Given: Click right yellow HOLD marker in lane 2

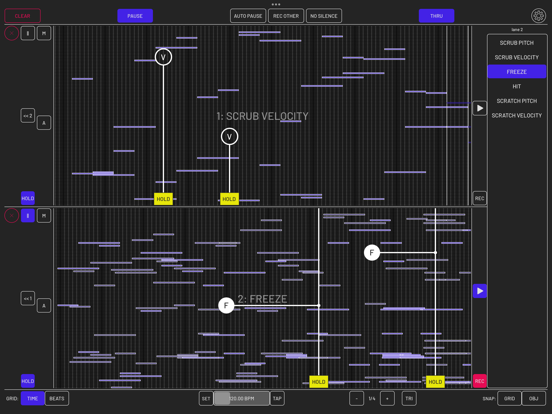Looking at the screenshot, I should pos(435,382).
